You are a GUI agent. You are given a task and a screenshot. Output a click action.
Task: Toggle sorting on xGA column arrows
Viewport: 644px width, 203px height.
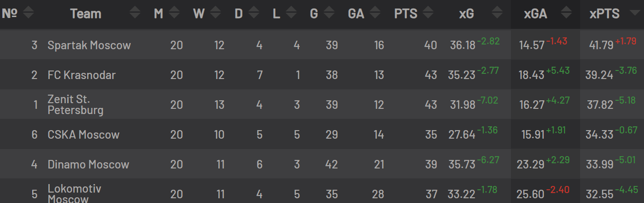coord(567,13)
